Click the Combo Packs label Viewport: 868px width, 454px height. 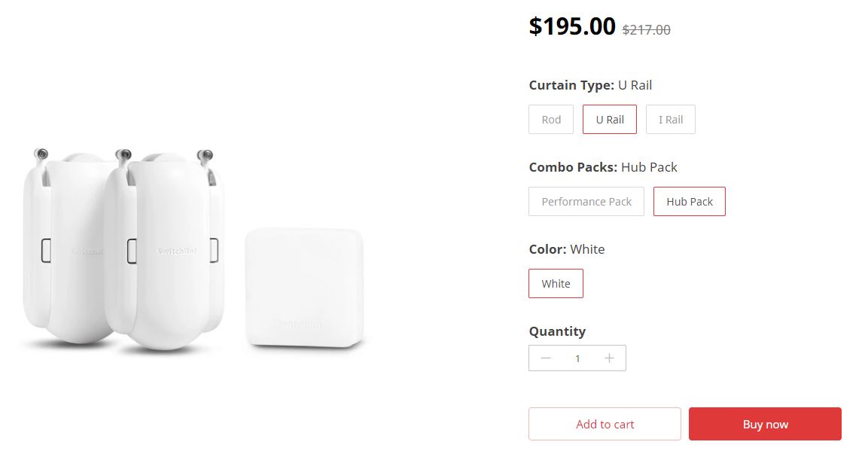573,167
